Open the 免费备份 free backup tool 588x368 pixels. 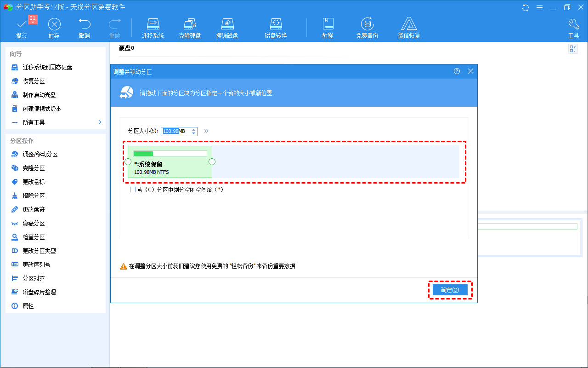point(367,28)
